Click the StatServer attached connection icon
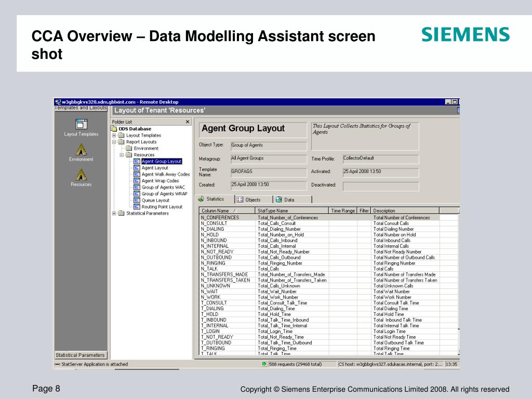The width and height of the screenshot is (532, 399). (57, 364)
